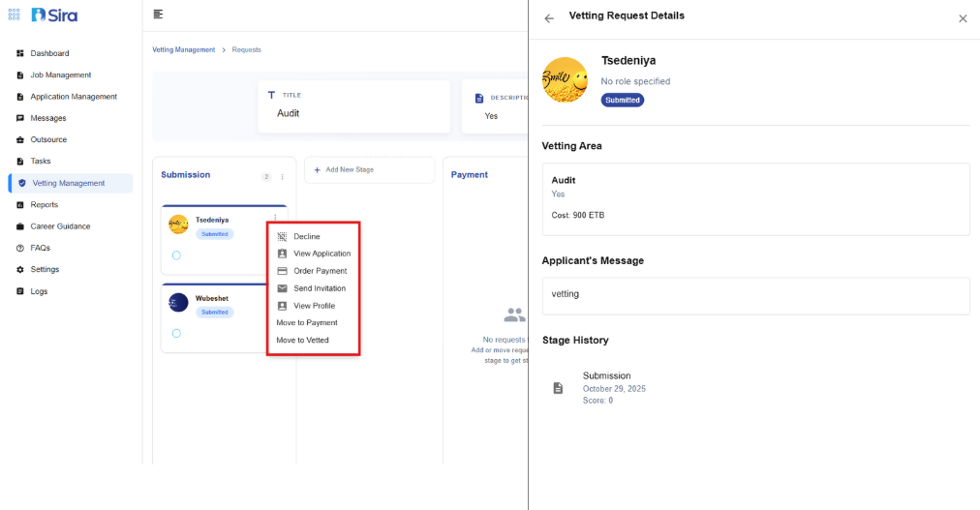Image resolution: width=980 pixels, height=510 pixels.
Task: Click the FAQs question mark icon
Action: click(20, 248)
